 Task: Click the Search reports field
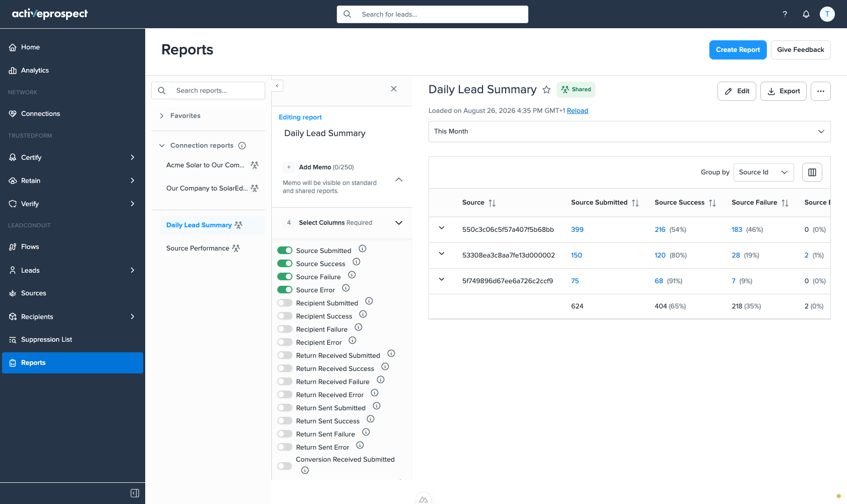pos(208,91)
